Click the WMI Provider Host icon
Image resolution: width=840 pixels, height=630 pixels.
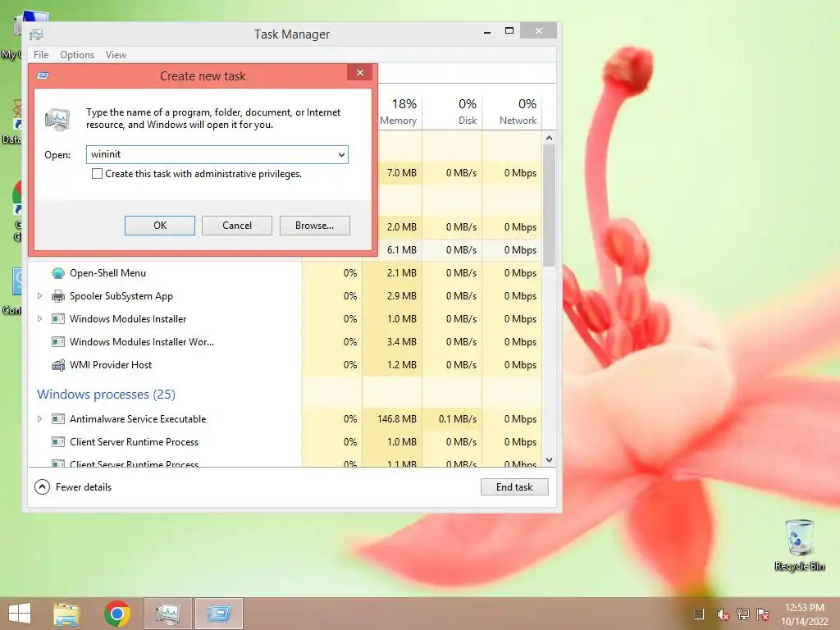point(58,365)
